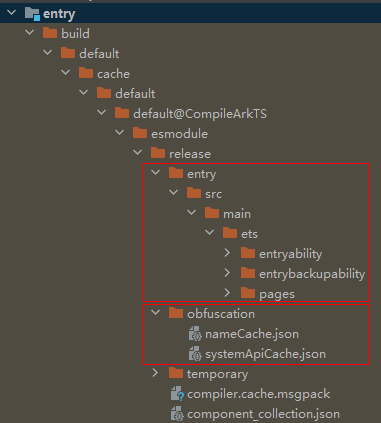Image resolution: width=381 pixels, height=423 pixels.
Task: Collapse the main folder chevron
Action: click(192, 213)
